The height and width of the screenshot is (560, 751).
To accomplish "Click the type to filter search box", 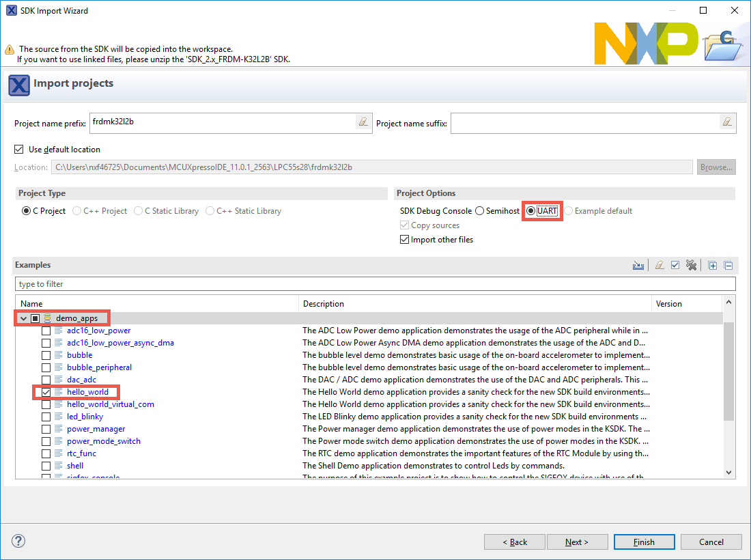I will coord(375,283).
